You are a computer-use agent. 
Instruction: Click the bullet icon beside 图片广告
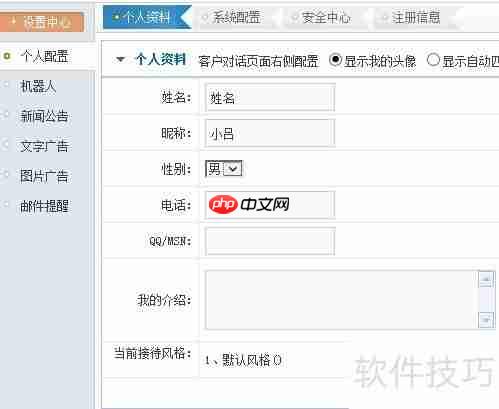6,174
